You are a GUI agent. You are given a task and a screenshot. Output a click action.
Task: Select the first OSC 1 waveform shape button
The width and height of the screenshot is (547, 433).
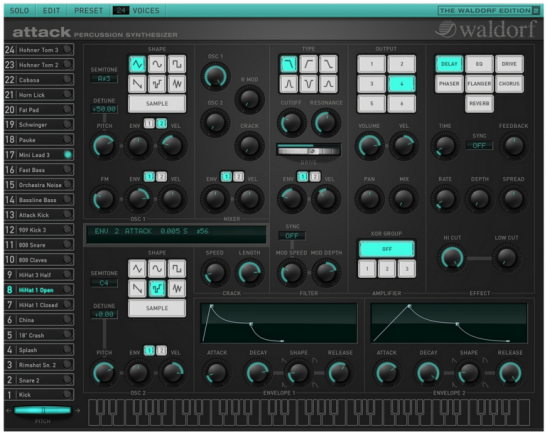point(137,64)
